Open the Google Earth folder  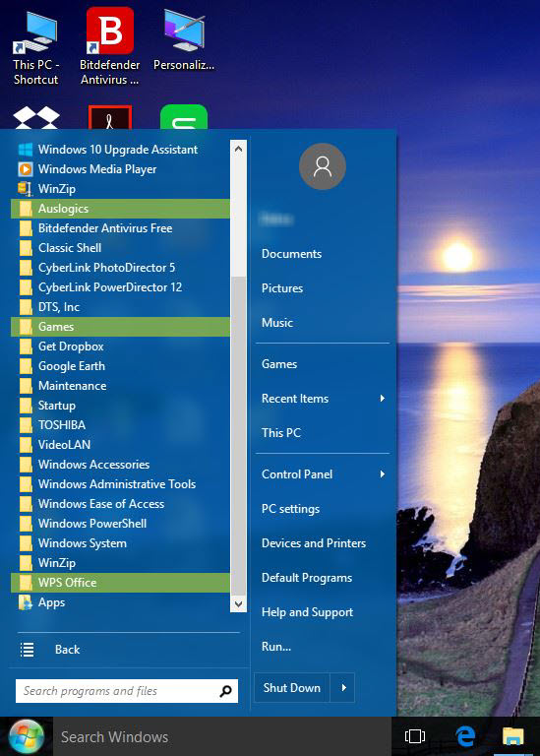tap(120, 366)
